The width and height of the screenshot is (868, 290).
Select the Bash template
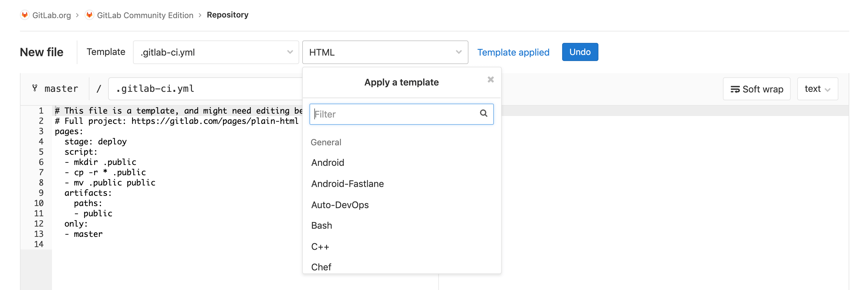[x=322, y=225]
